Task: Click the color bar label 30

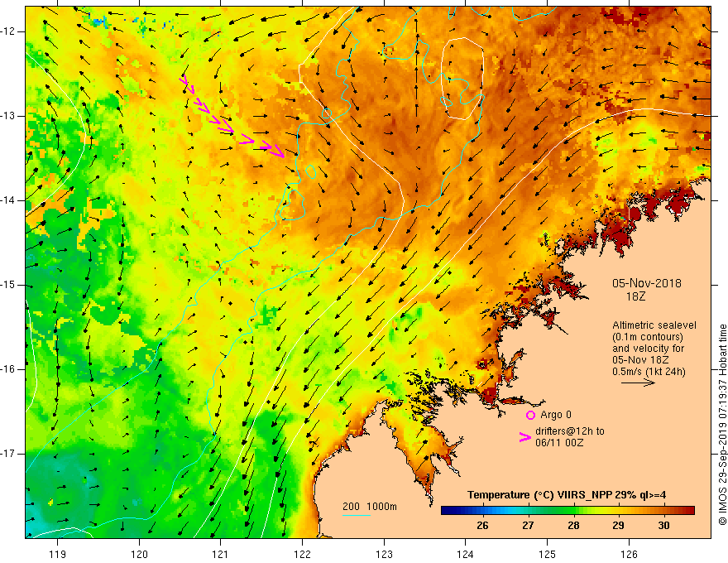Action: (663, 526)
